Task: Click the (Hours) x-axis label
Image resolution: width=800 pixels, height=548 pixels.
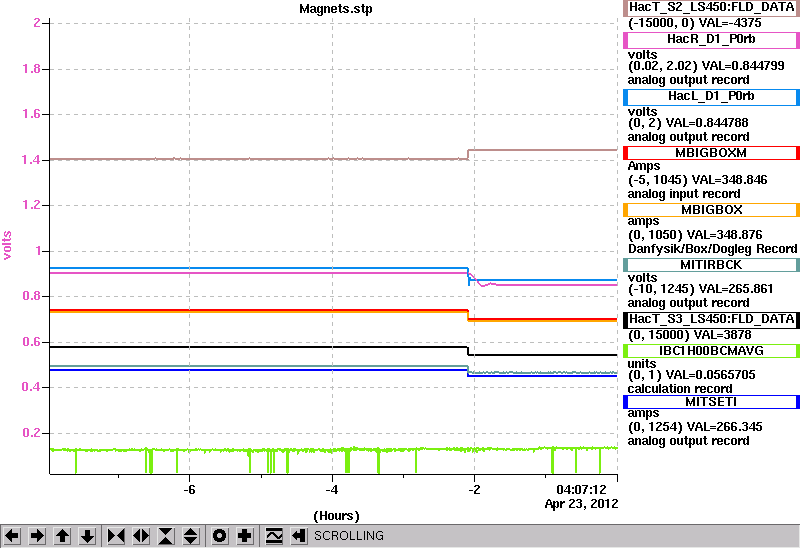Action: 336,516
